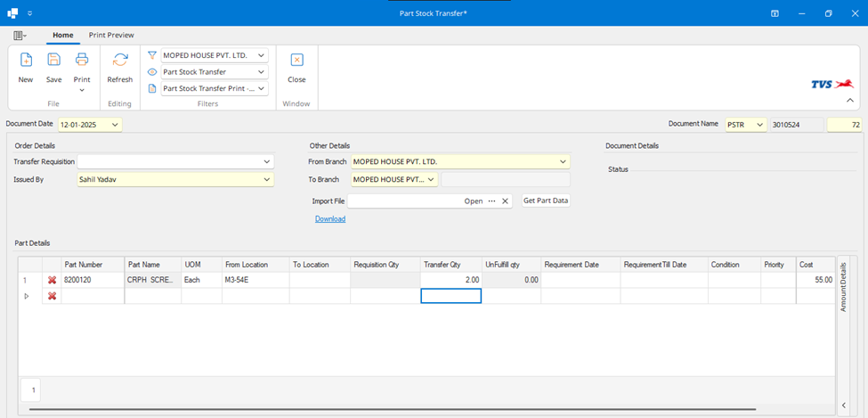Switch to the Print Preview tab
Viewport: 868px width, 418px height.
[x=111, y=35]
